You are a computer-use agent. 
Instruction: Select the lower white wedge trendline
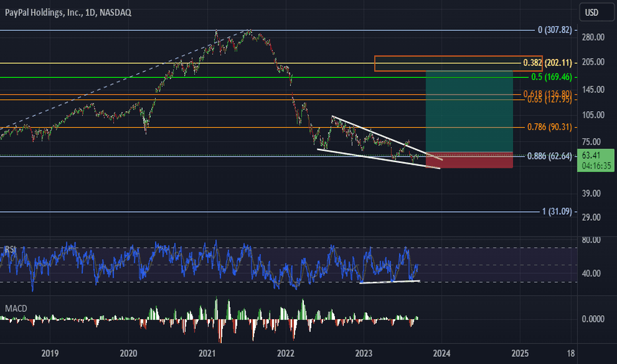point(379,159)
